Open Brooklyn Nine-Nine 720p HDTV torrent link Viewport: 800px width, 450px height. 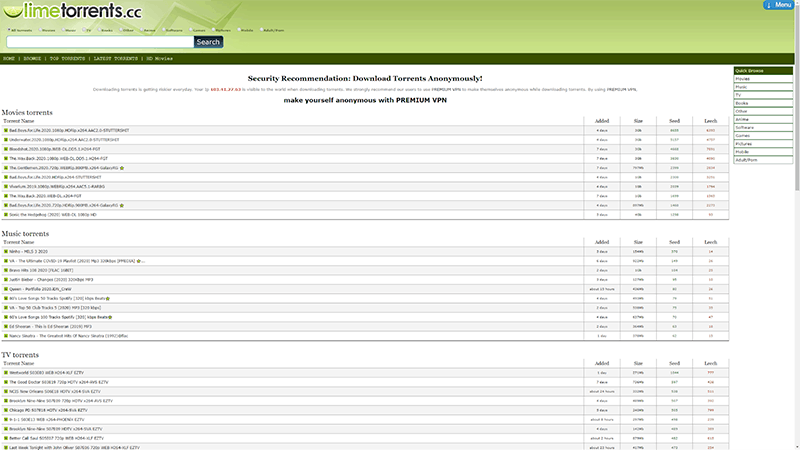click(61, 401)
